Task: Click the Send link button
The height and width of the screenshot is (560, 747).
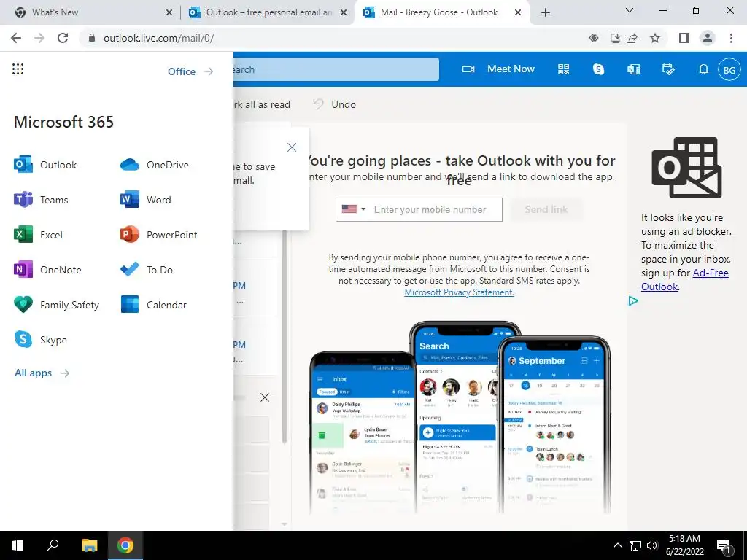Action: (x=546, y=209)
